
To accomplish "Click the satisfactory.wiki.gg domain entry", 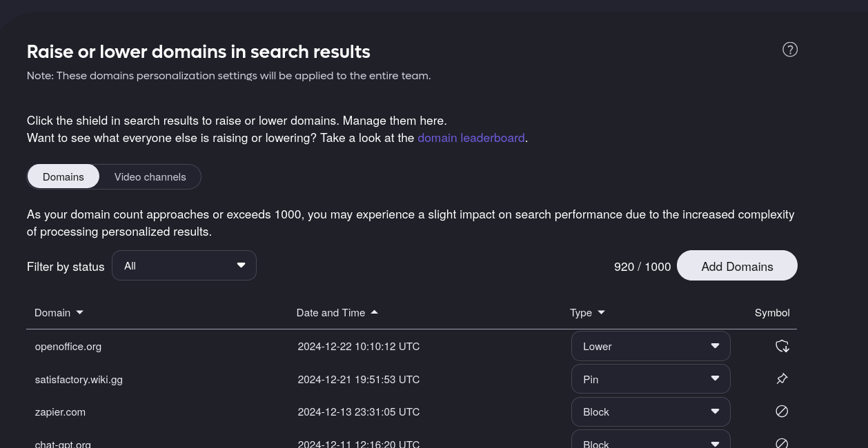I will (x=79, y=380).
